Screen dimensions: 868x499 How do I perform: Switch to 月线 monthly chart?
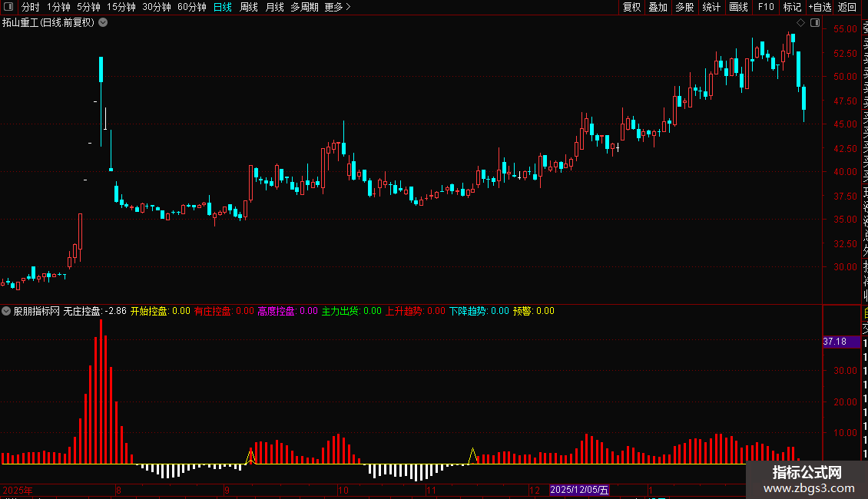click(274, 7)
